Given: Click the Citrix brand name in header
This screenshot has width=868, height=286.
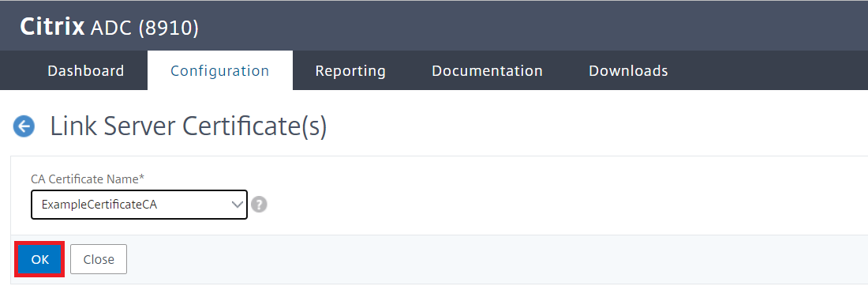Looking at the screenshot, I should click(52, 27).
